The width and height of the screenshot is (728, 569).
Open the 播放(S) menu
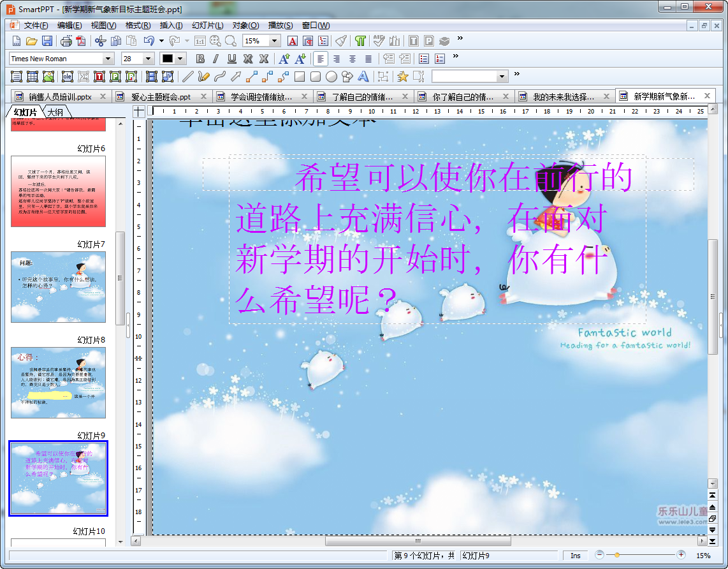280,25
